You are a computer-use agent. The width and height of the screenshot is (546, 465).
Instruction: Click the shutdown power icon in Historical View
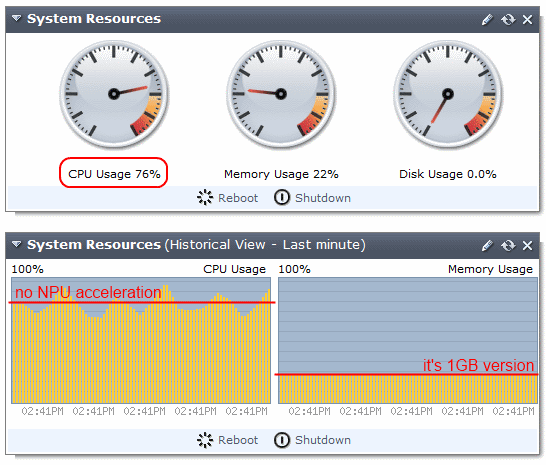click(282, 440)
